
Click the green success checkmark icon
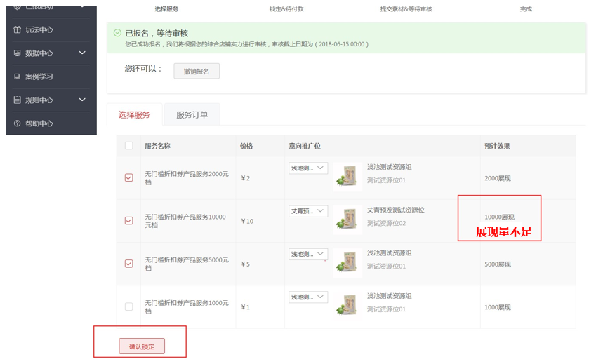[117, 33]
